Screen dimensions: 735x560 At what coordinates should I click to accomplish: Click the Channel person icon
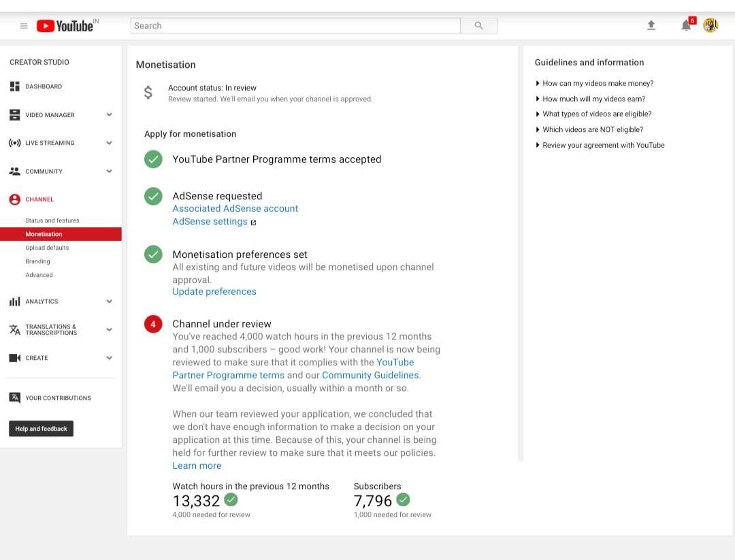point(14,199)
